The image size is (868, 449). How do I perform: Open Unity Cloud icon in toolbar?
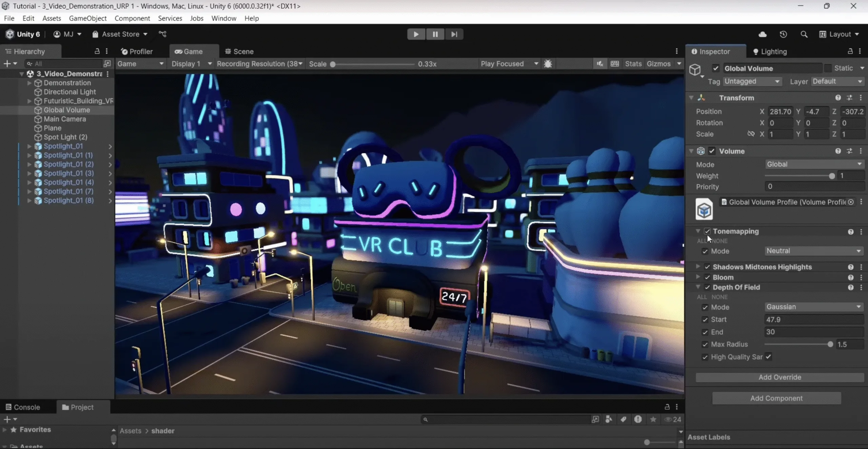tap(763, 34)
